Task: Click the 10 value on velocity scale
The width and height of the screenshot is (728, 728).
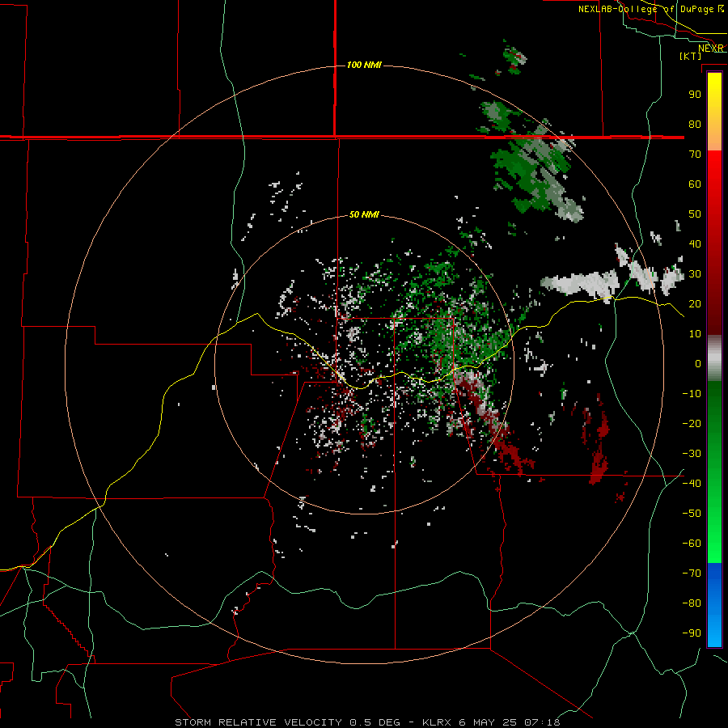Action: (x=695, y=334)
